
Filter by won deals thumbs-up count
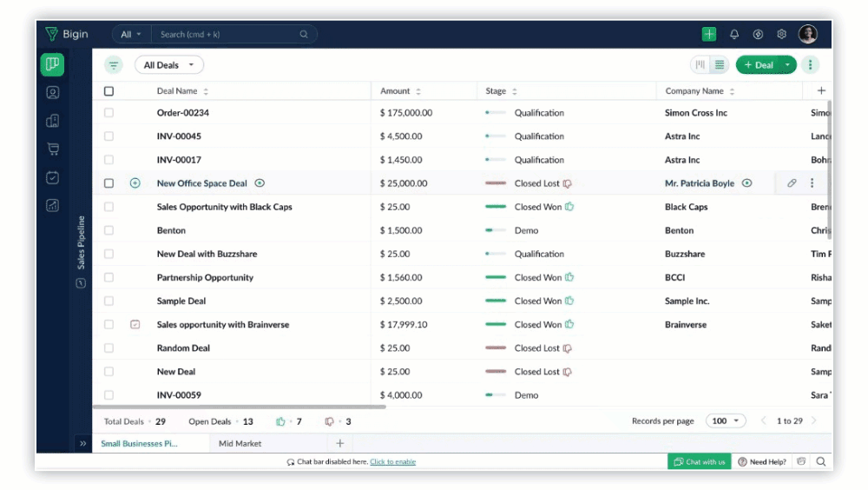point(288,421)
